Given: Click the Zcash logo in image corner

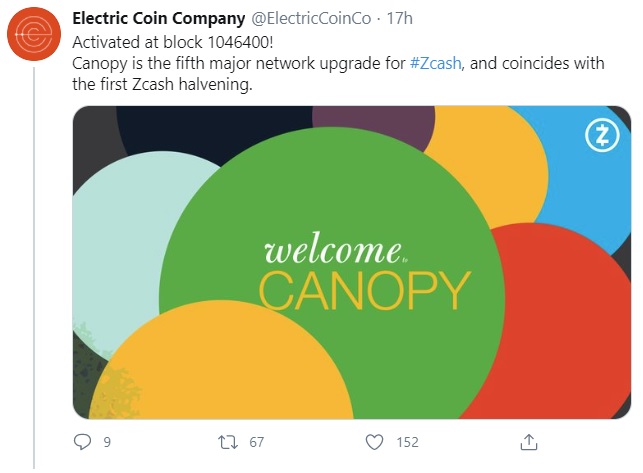Looking at the screenshot, I should (x=602, y=138).
